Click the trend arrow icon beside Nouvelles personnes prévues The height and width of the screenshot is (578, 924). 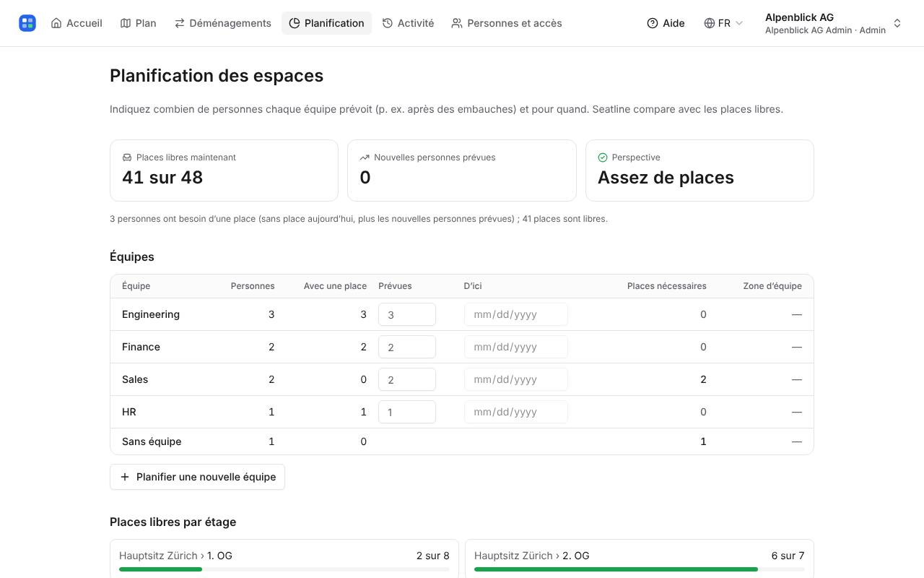(x=365, y=158)
